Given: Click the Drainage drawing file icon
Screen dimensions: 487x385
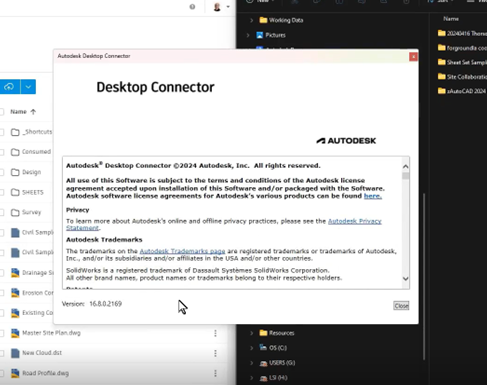Looking at the screenshot, I should pyautogui.click(x=15, y=273).
